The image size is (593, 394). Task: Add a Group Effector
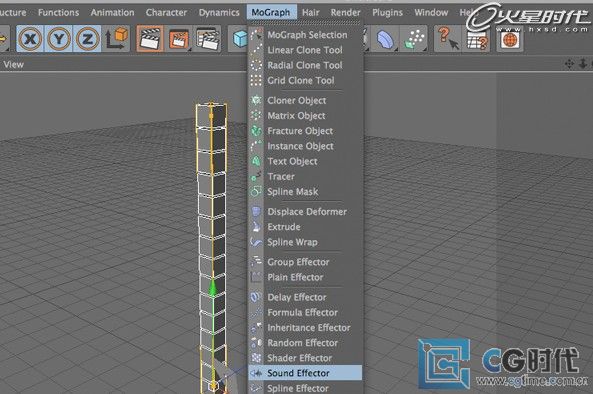click(x=305, y=262)
